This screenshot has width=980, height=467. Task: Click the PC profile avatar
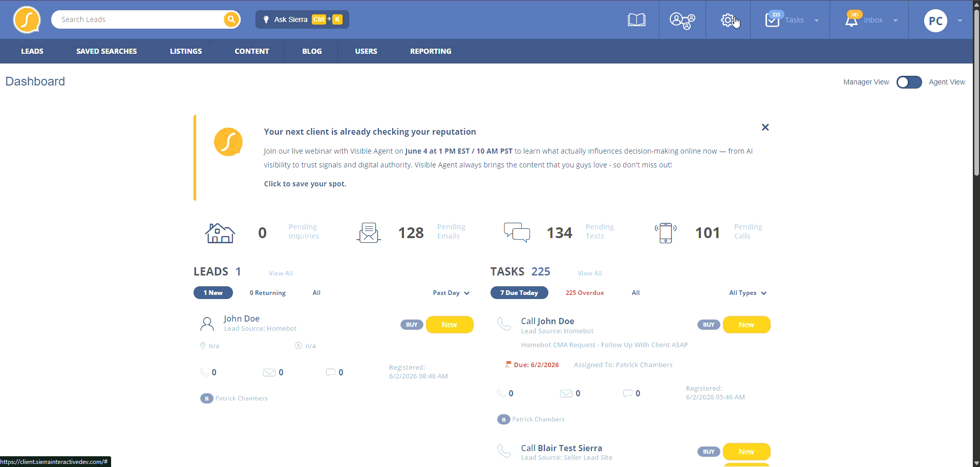click(x=935, y=21)
